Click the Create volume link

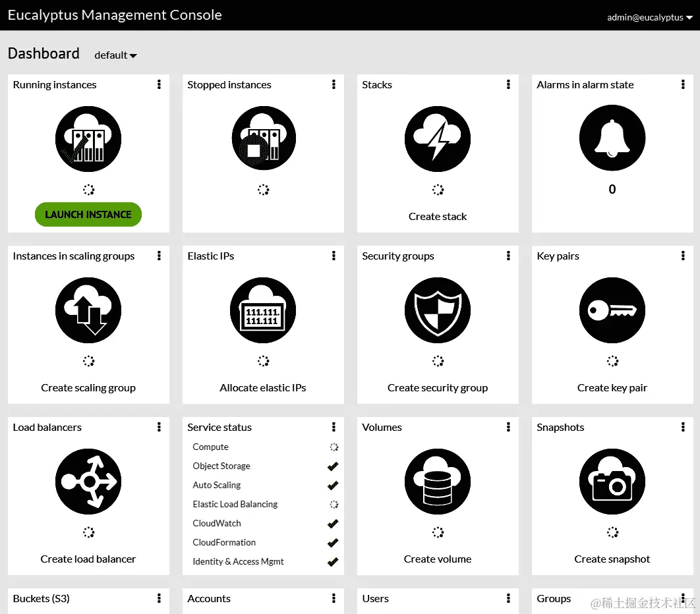coord(438,559)
